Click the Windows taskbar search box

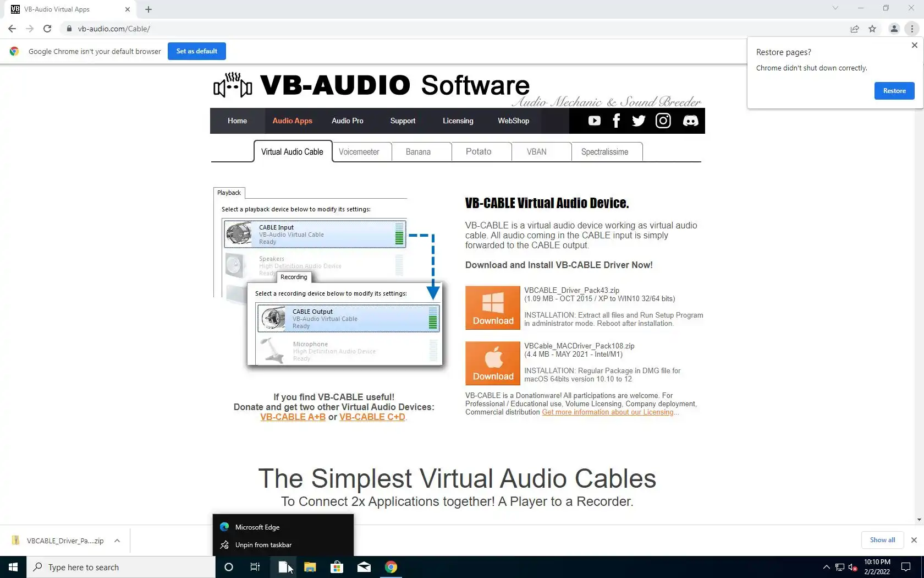click(121, 567)
